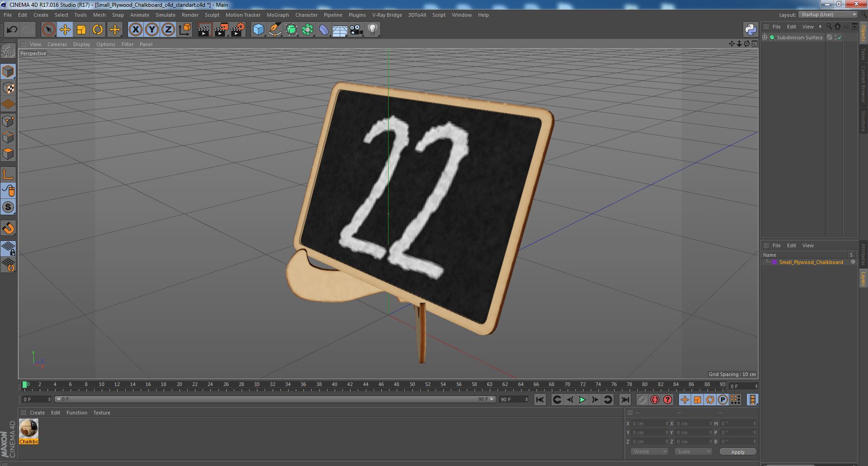Toggle the Snap S icon
The height and width of the screenshot is (466, 868).
pos(8,207)
